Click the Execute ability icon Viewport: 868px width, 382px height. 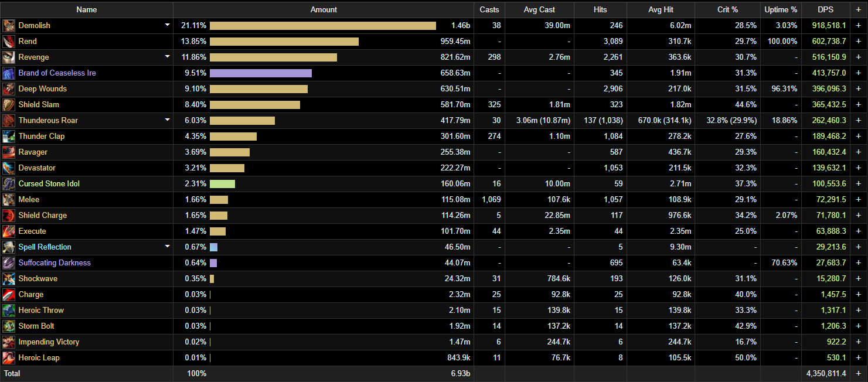pyautogui.click(x=9, y=231)
